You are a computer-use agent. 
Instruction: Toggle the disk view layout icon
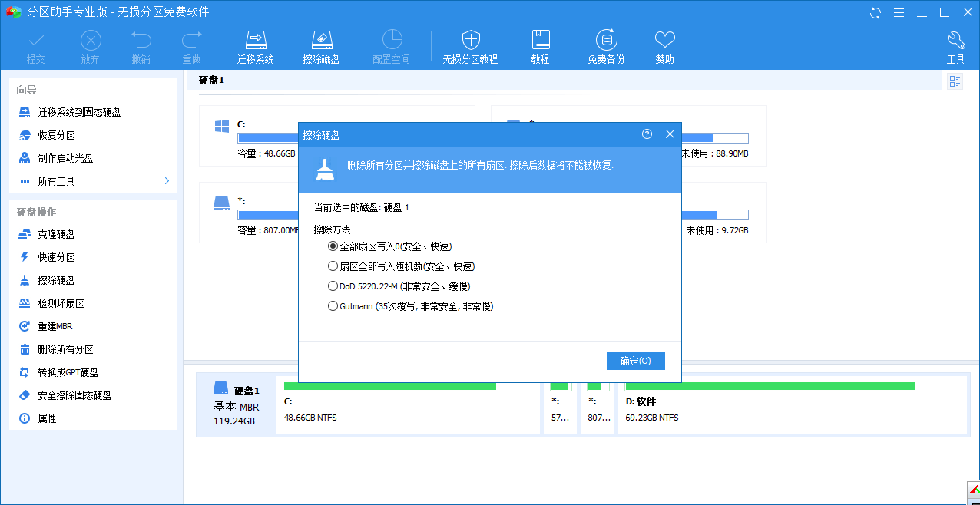[955, 81]
